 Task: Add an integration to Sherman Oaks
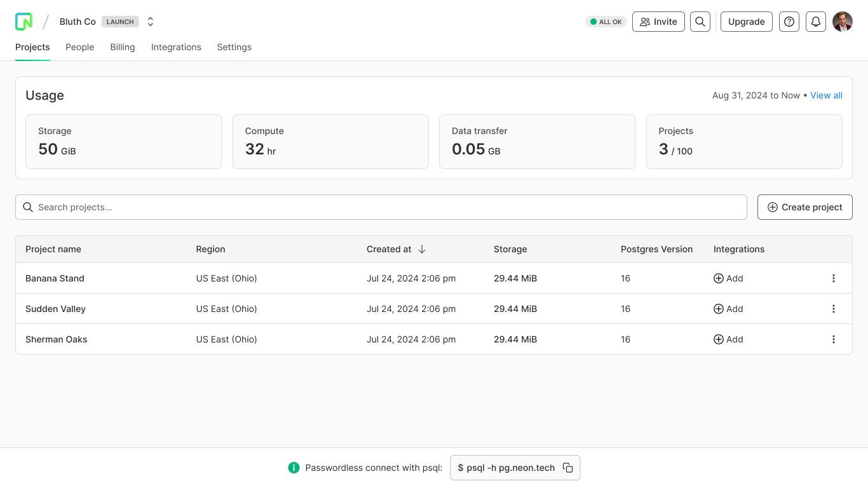click(728, 339)
